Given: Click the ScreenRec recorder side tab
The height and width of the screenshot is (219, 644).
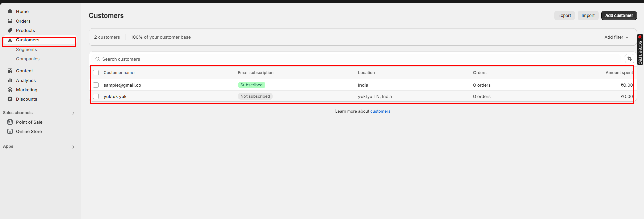Looking at the screenshot, I should (640, 50).
